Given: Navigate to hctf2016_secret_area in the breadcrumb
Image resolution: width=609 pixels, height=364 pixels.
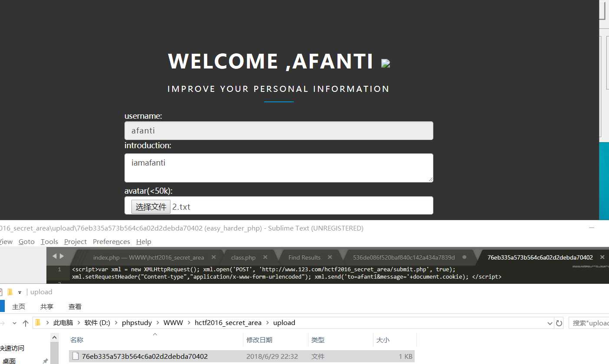Looking at the screenshot, I should coord(228,323).
